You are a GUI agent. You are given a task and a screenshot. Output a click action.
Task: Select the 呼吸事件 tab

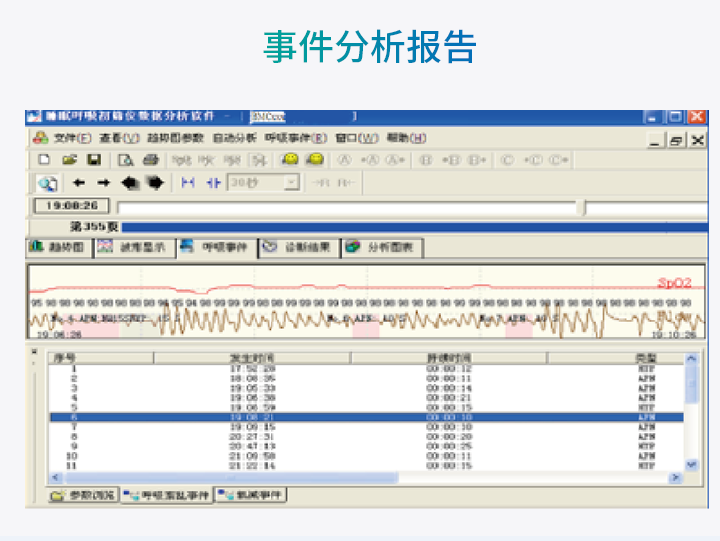click(217, 248)
